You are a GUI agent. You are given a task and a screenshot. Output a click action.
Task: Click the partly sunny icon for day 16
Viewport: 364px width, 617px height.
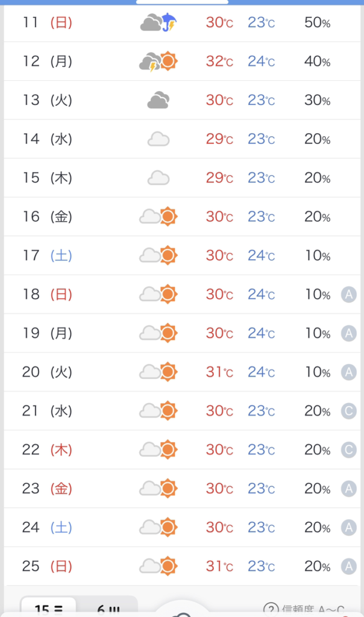click(x=158, y=216)
